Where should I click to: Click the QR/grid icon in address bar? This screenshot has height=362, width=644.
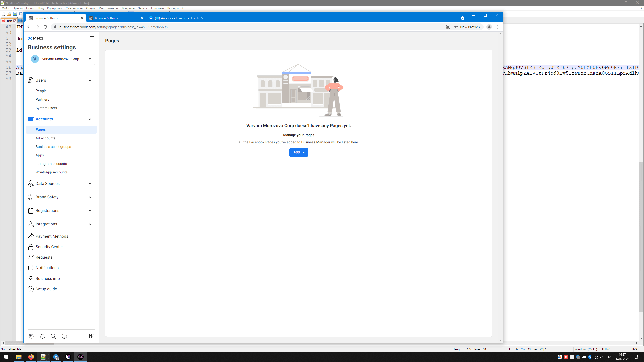(x=448, y=27)
